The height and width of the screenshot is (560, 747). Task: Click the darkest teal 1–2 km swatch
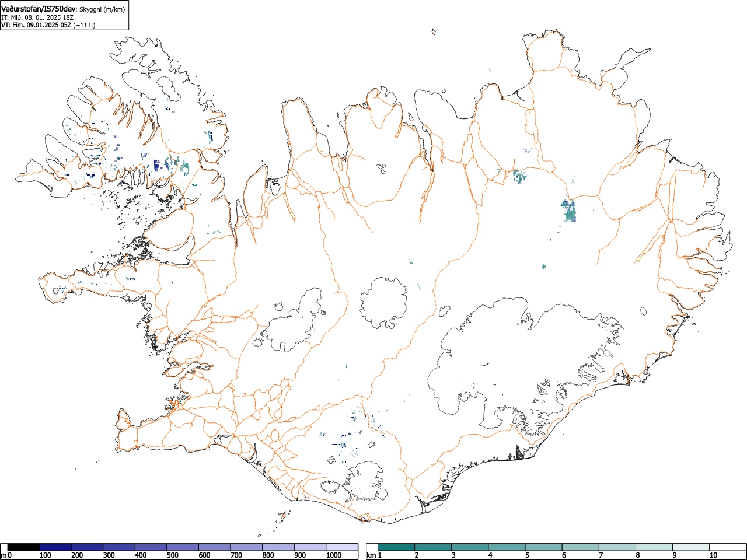396,547
